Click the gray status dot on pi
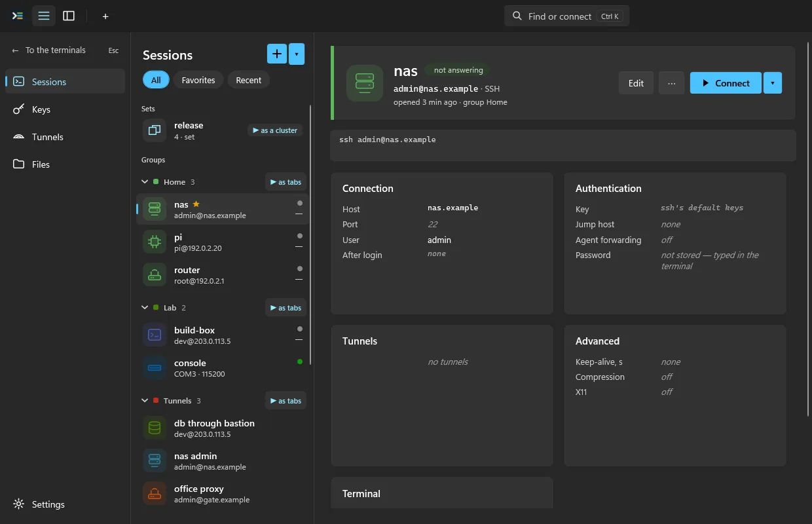This screenshot has width=812, height=524. 300,236
